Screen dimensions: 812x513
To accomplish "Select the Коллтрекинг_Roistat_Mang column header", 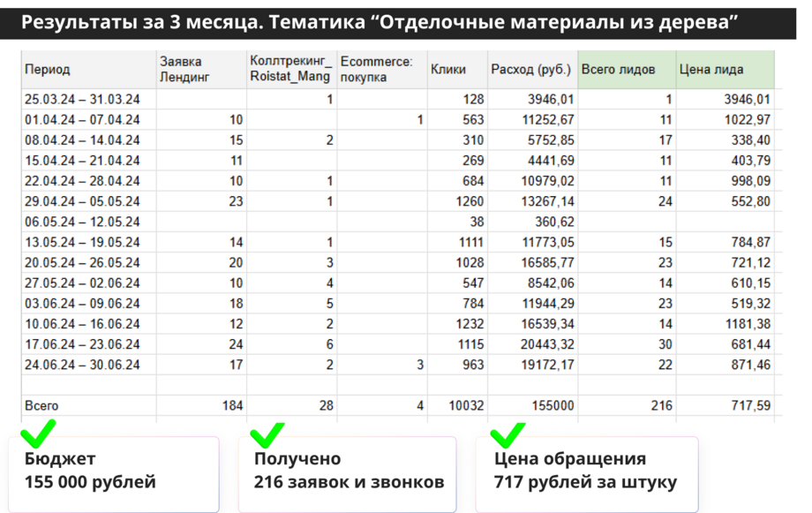I will 291,70.
